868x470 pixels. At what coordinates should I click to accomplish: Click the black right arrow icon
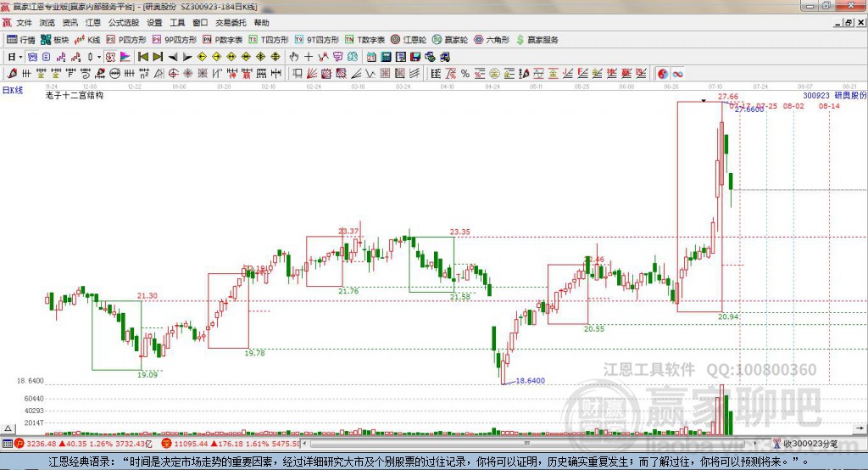pos(187,57)
